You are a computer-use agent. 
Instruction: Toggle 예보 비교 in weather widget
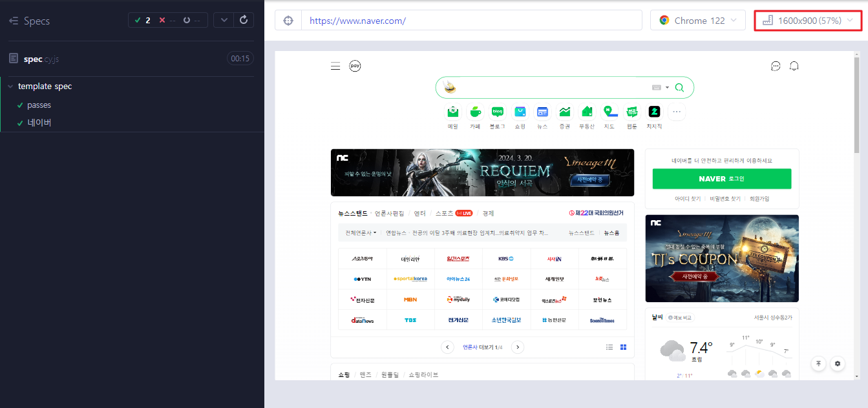(x=681, y=318)
